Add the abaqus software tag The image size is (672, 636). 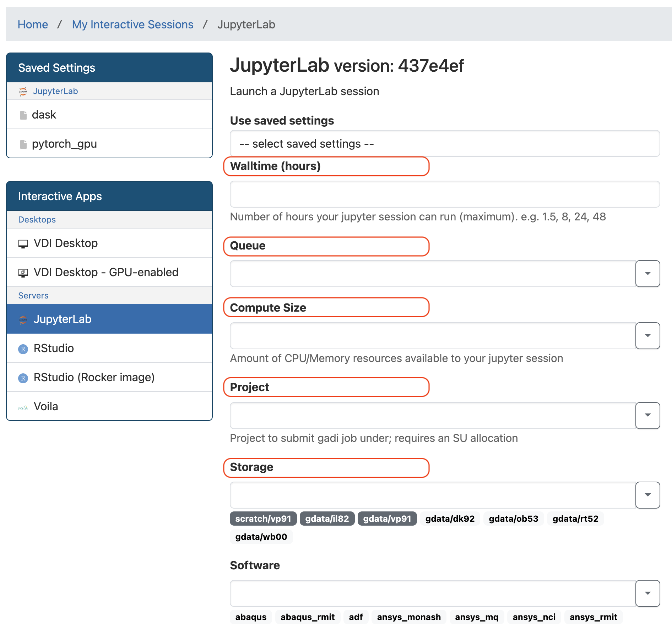(x=251, y=617)
